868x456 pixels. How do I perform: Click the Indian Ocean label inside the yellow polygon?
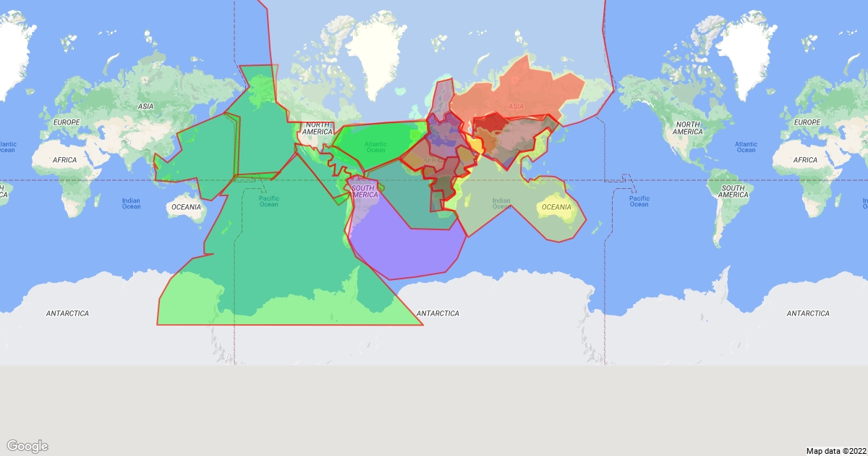click(501, 204)
